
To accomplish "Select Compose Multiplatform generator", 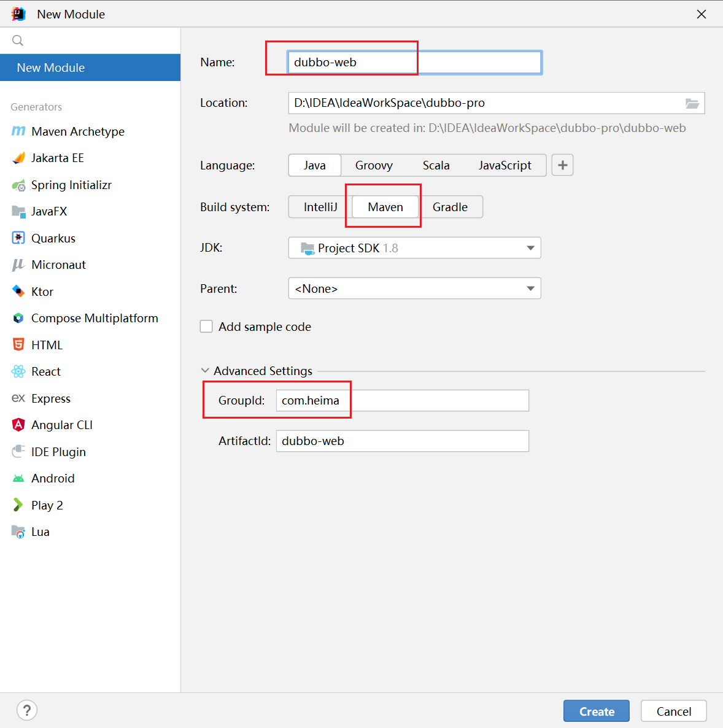I will click(90, 319).
